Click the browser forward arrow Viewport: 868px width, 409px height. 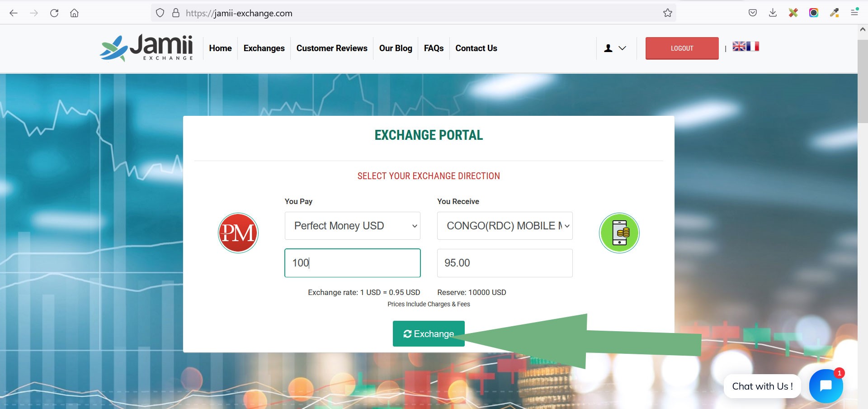coord(34,13)
